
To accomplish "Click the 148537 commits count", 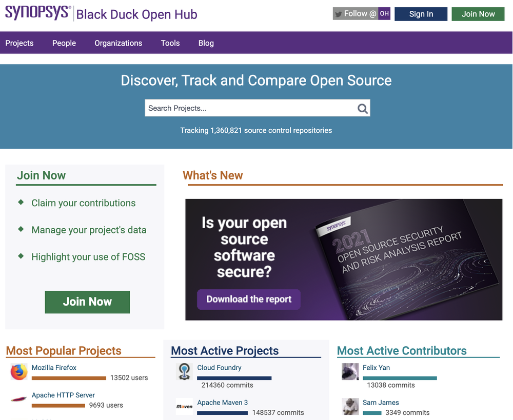I will [x=278, y=413].
